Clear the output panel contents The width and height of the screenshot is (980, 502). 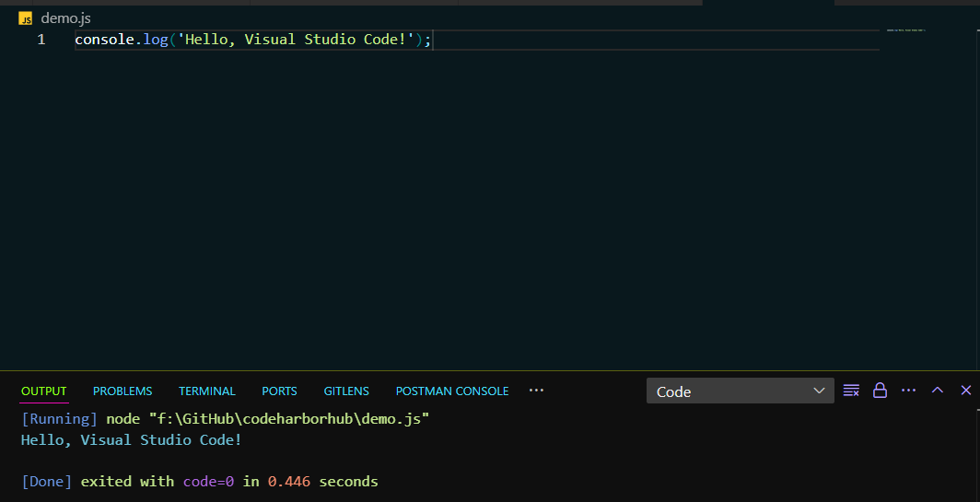(x=851, y=391)
